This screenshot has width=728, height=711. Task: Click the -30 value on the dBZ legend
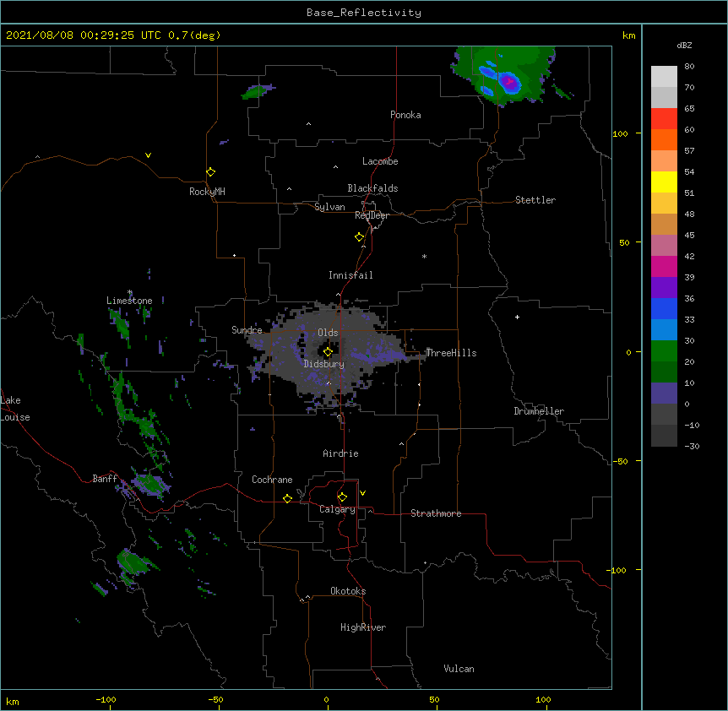(692, 446)
